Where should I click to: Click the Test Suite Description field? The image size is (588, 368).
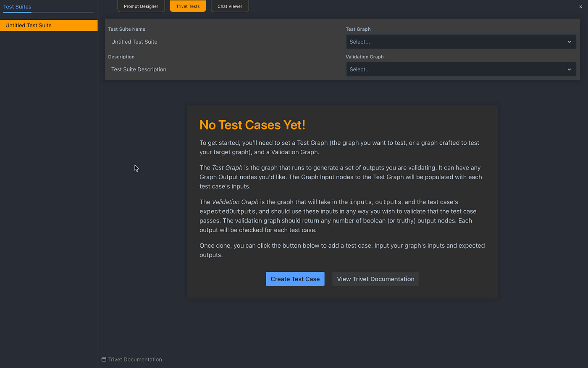[x=189, y=69]
